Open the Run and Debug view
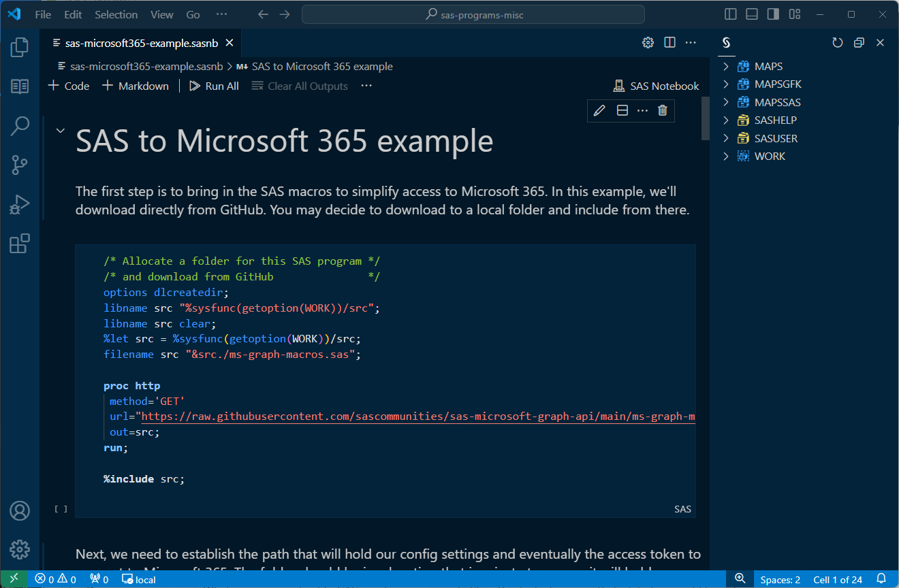 pyautogui.click(x=20, y=204)
